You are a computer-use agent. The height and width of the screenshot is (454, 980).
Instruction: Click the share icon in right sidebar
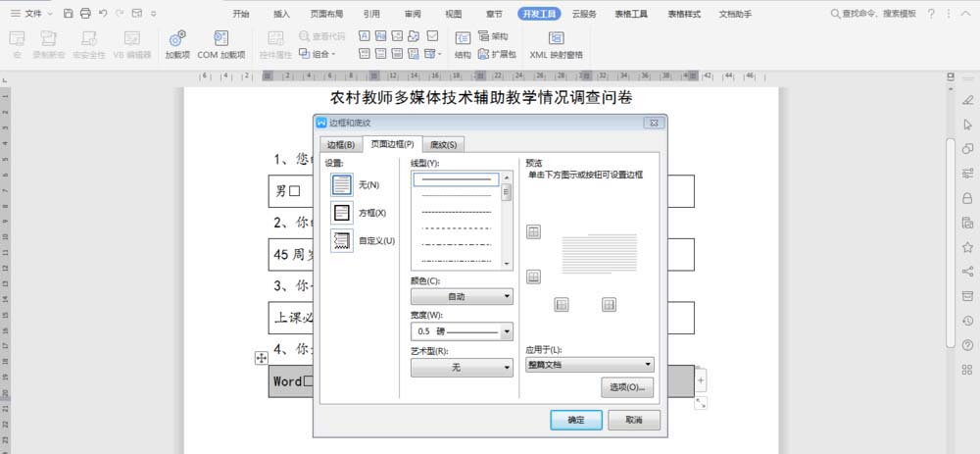[967, 272]
